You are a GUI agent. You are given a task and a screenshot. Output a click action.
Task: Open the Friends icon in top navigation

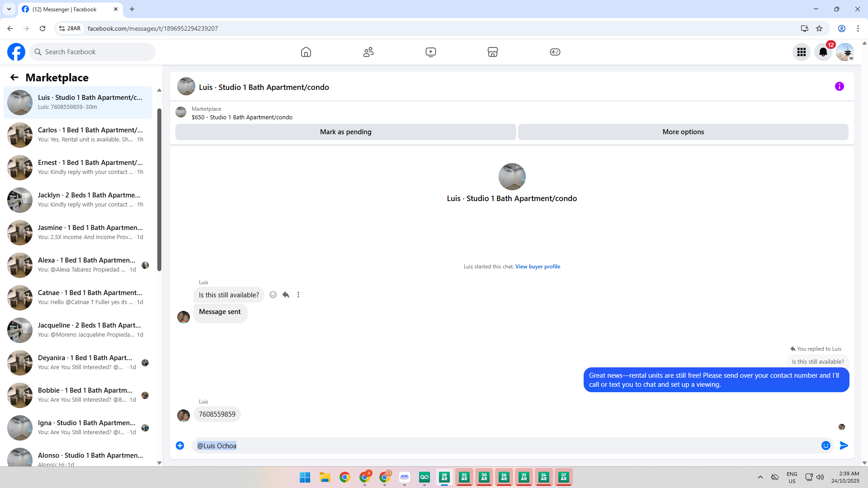click(x=368, y=52)
